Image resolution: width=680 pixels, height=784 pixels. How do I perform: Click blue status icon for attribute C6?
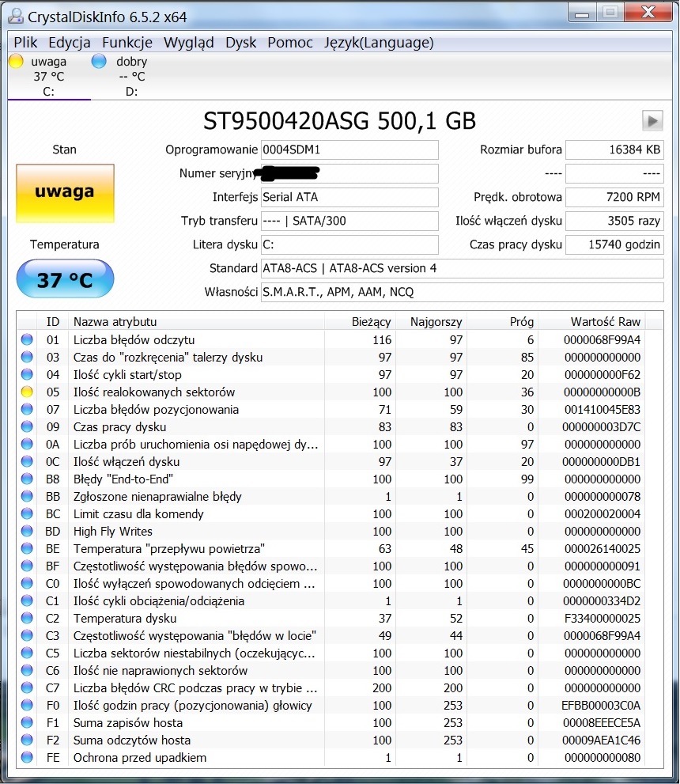[27, 671]
